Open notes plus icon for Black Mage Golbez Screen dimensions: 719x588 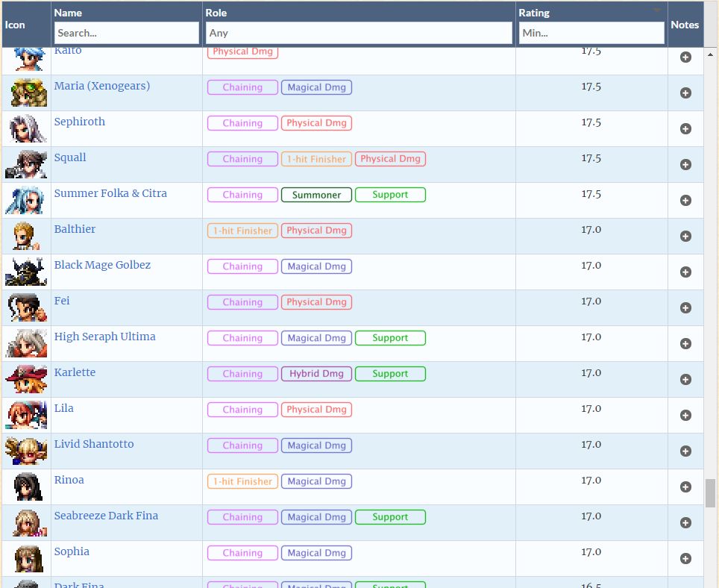[x=685, y=272]
